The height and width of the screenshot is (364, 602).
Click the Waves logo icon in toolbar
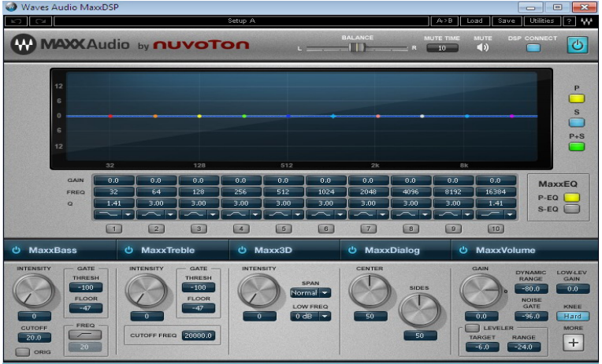pyautogui.click(x=586, y=21)
